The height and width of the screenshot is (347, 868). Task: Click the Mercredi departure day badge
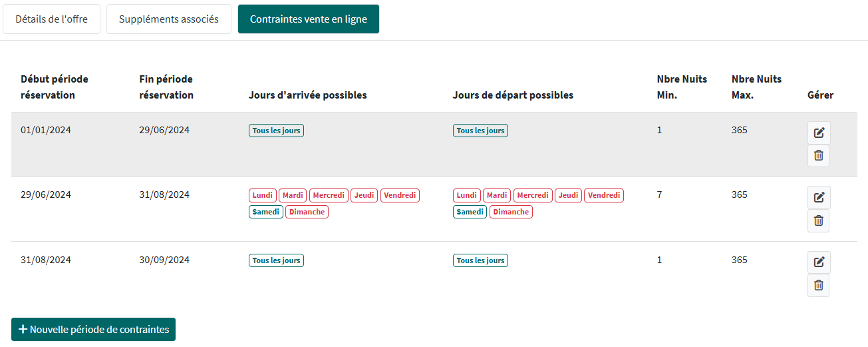click(x=533, y=195)
